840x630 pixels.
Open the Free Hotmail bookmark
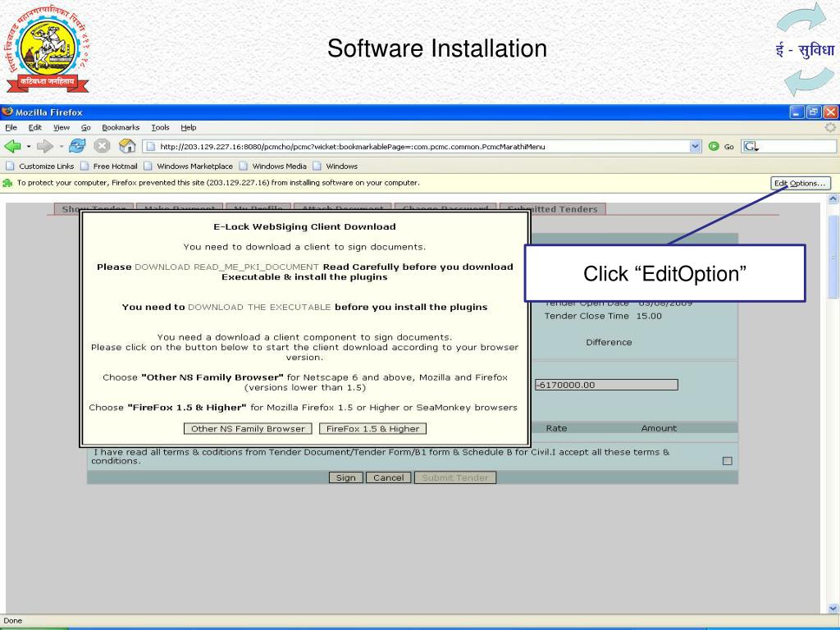[109, 166]
